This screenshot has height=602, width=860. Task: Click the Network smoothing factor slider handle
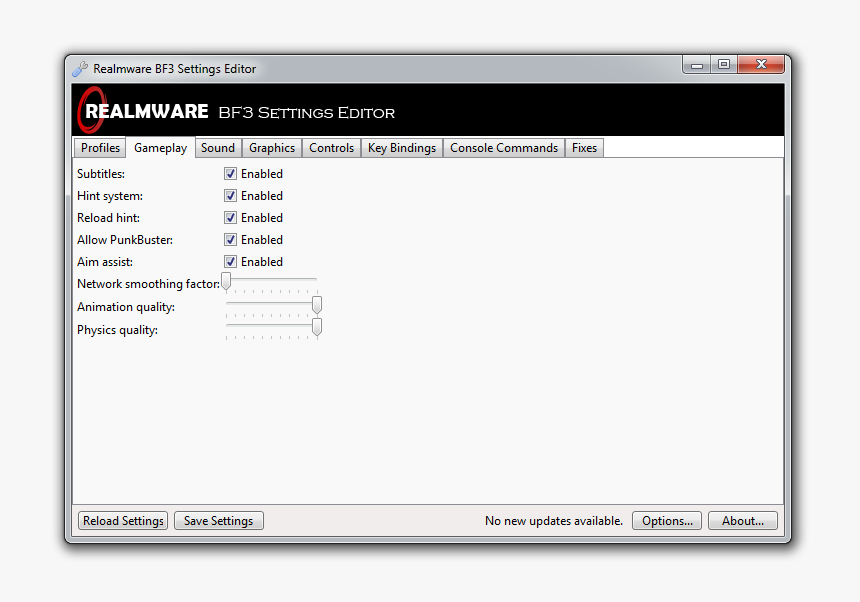(226, 281)
